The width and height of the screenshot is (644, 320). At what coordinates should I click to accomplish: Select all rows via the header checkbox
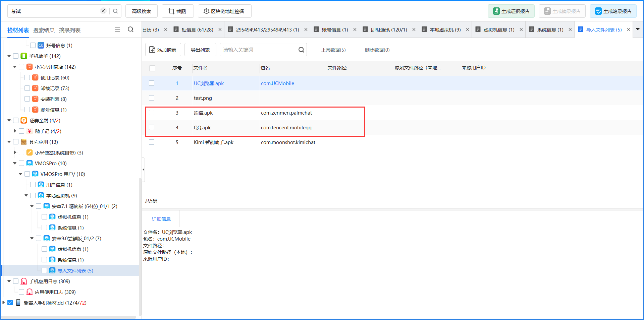pos(153,68)
